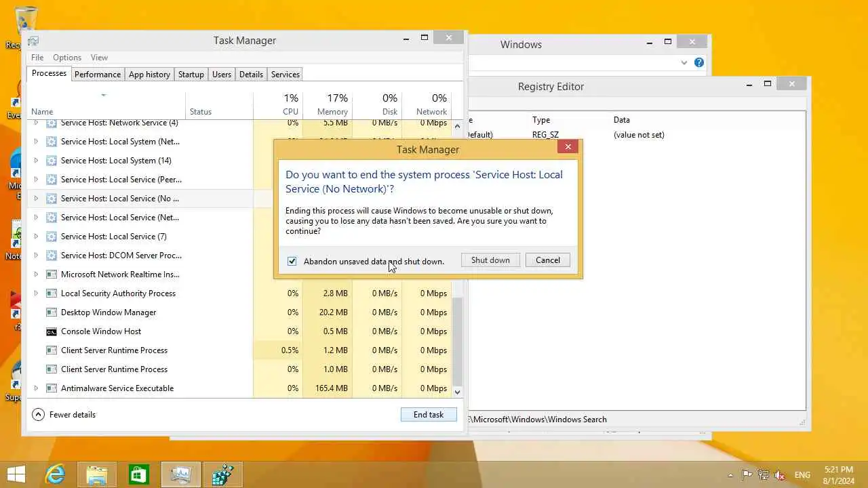Open the File menu in Task Manager
Image resolution: width=868 pixels, height=488 pixels.
(37, 58)
